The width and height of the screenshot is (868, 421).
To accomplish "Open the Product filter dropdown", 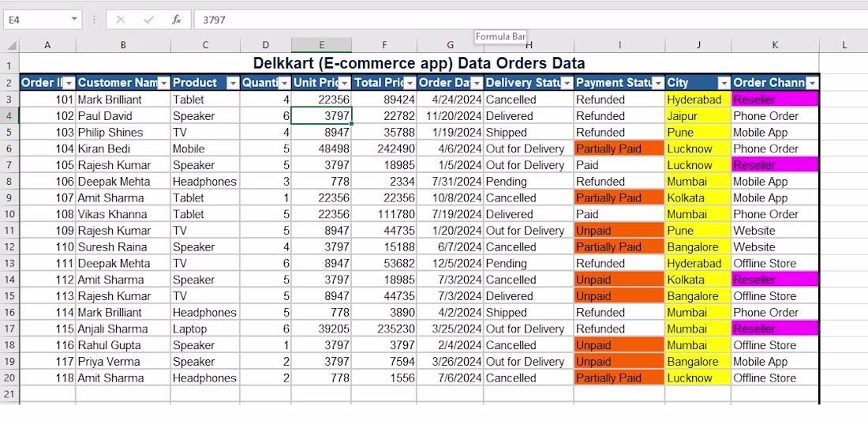I will coord(233,84).
